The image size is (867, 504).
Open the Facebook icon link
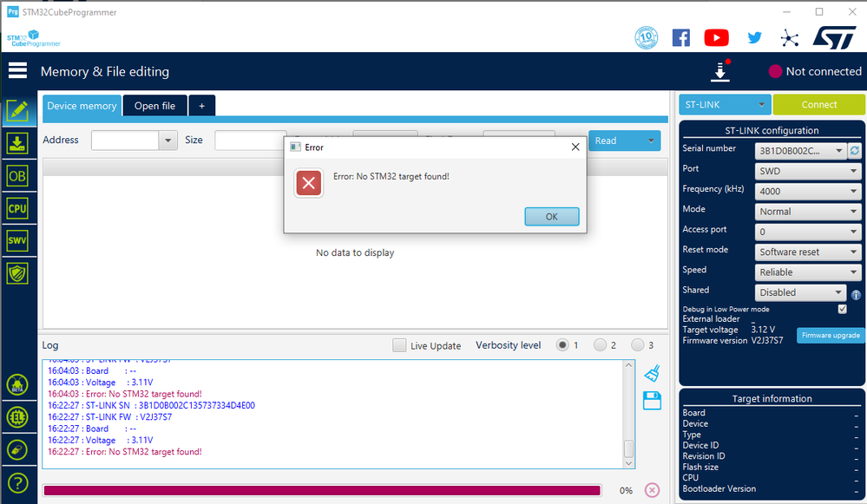click(x=681, y=37)
